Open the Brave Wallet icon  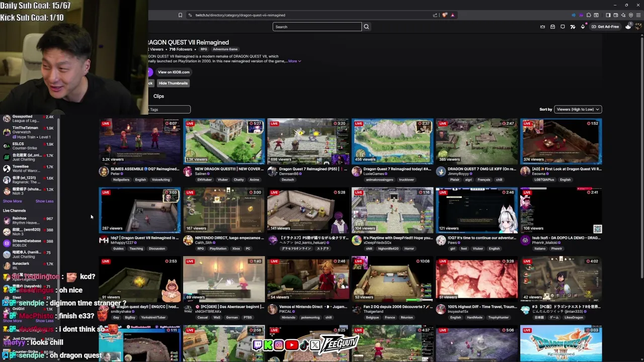(615, 15)
